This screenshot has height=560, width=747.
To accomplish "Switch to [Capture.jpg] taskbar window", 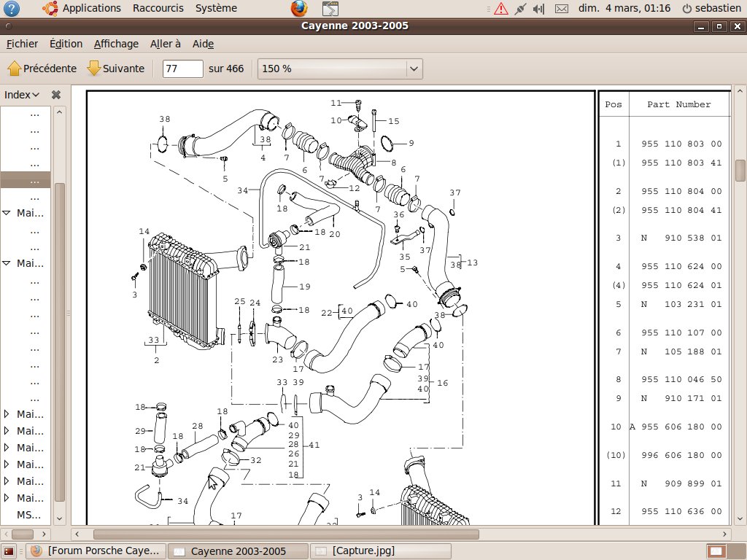I will tap(380, 551).
